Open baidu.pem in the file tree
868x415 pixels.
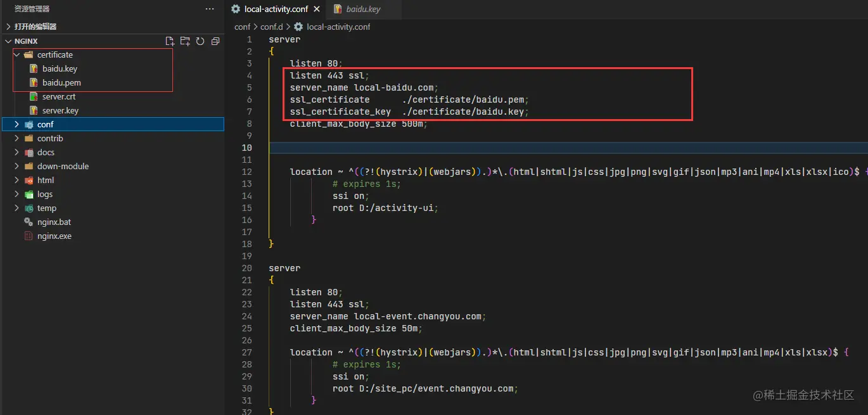coord(61,82)
